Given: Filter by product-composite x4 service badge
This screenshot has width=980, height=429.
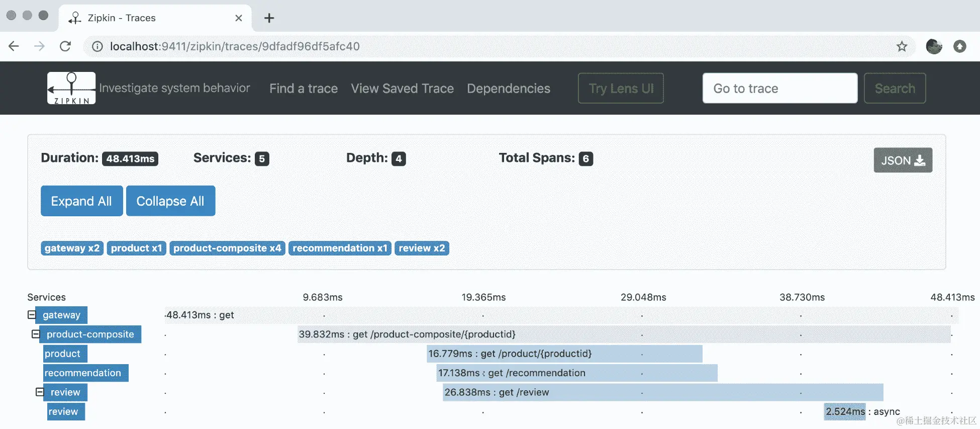Looking at the screenshot, I should 227,248.
